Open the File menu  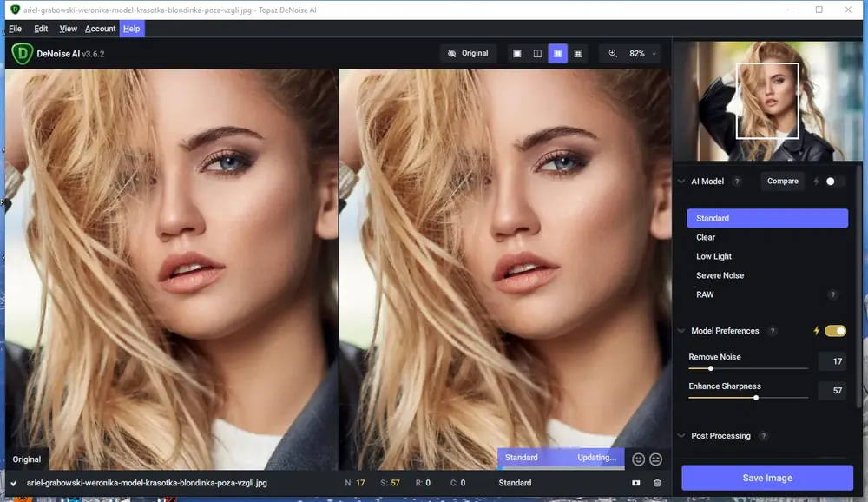16,29
